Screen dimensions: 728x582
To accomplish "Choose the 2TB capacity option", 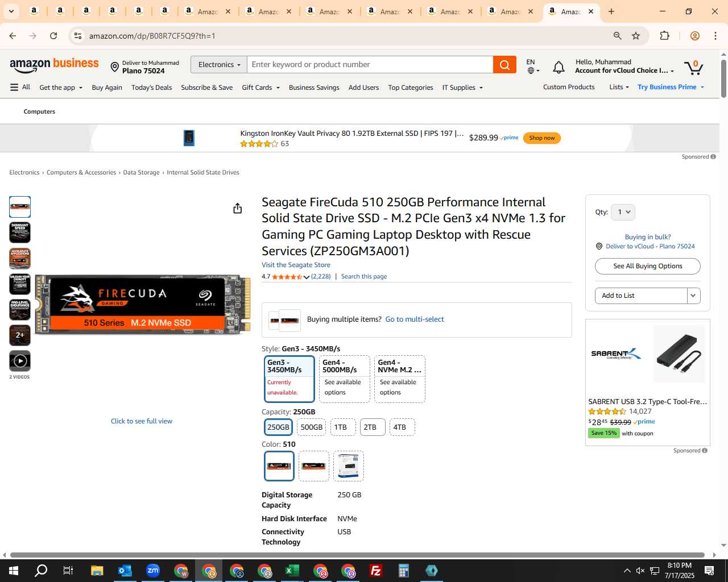I will click(373, 427).
